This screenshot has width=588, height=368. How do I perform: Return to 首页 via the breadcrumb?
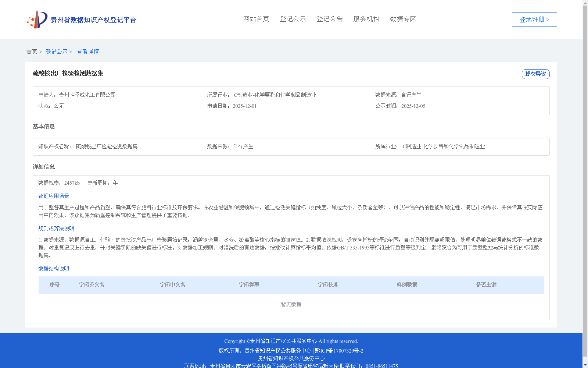(32, 52)
